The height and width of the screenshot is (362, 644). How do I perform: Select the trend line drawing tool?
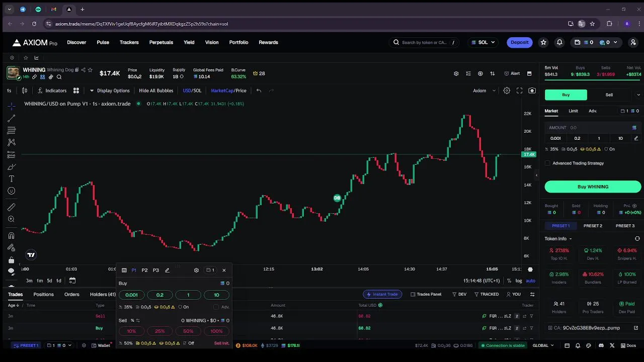click(x=11, y=118)
